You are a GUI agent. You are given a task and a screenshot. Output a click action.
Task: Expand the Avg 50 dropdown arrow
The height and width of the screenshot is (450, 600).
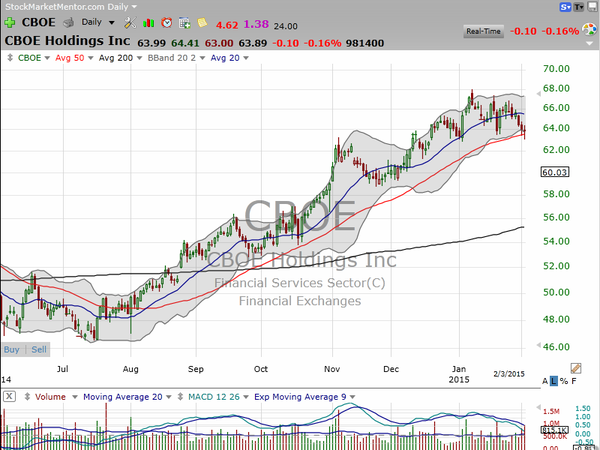[x=91, y=58]
